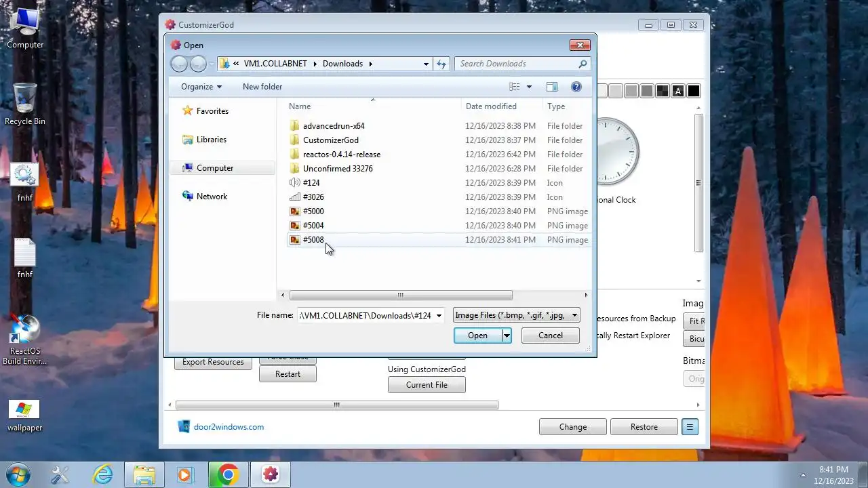The width and height of the screenshot is (868, 488).
Task: Select the file #5008
Action: (313, 239)
